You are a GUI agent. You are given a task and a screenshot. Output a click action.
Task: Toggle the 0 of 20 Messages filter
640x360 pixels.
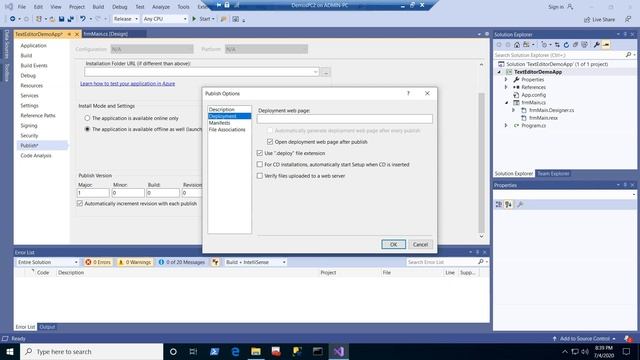coord(181,262)
